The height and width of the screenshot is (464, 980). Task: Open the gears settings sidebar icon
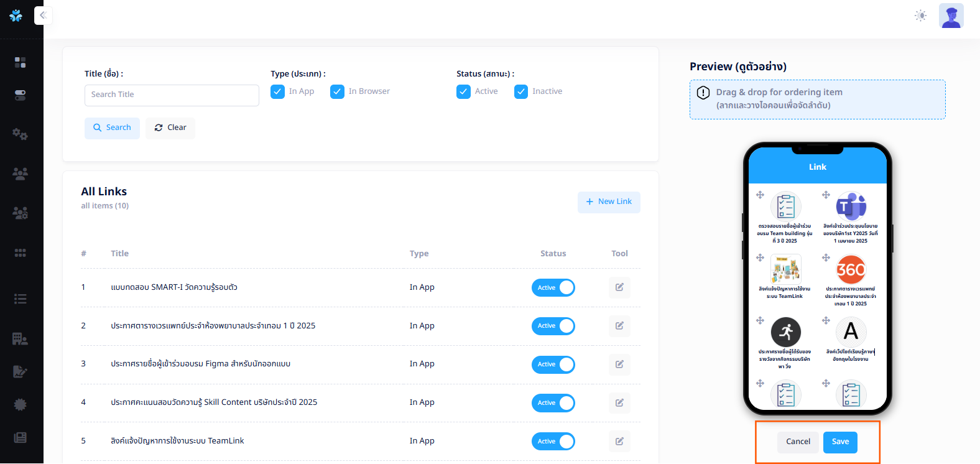pos(20,134)
